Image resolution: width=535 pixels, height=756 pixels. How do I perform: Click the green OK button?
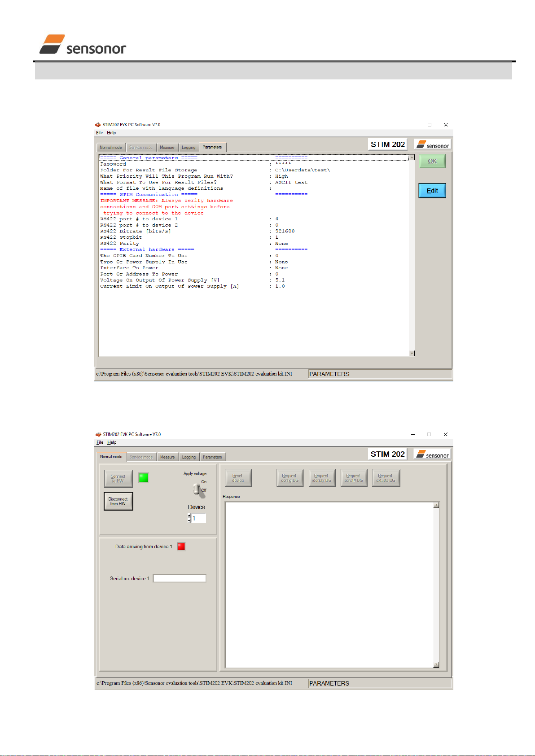tap(432, 161)
